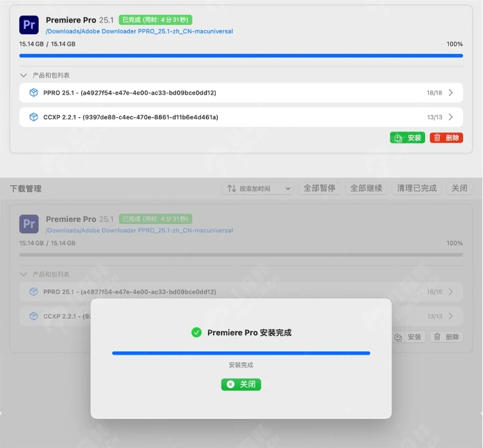Click package cube icon for CCXP 2.2.1 in top card
Screen dimensions: 483x448
tap(33, 117)
